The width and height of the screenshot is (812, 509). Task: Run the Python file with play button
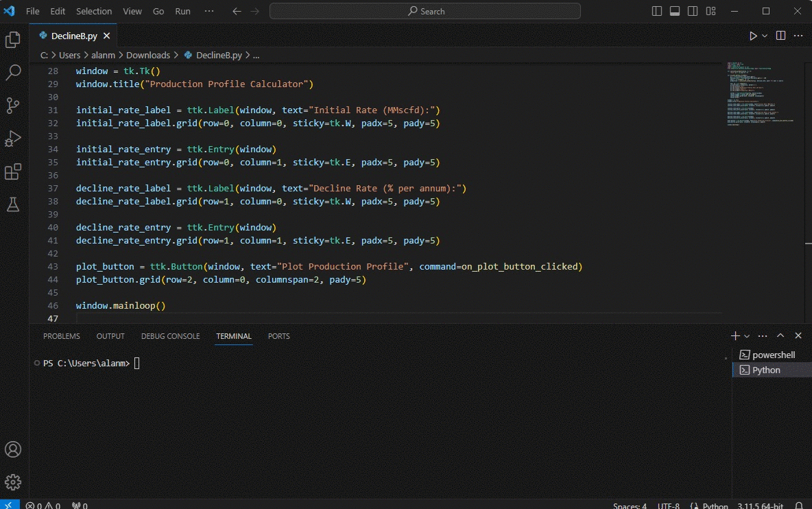click(x=753, y=36)
